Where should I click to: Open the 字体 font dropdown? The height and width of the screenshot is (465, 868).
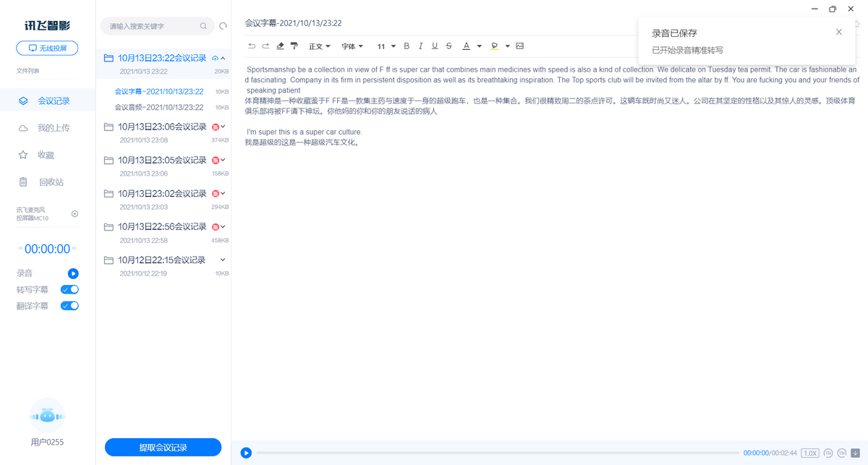352,46
